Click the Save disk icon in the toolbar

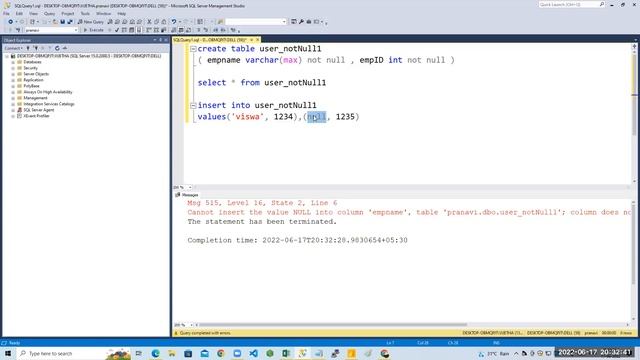[62, 22]
